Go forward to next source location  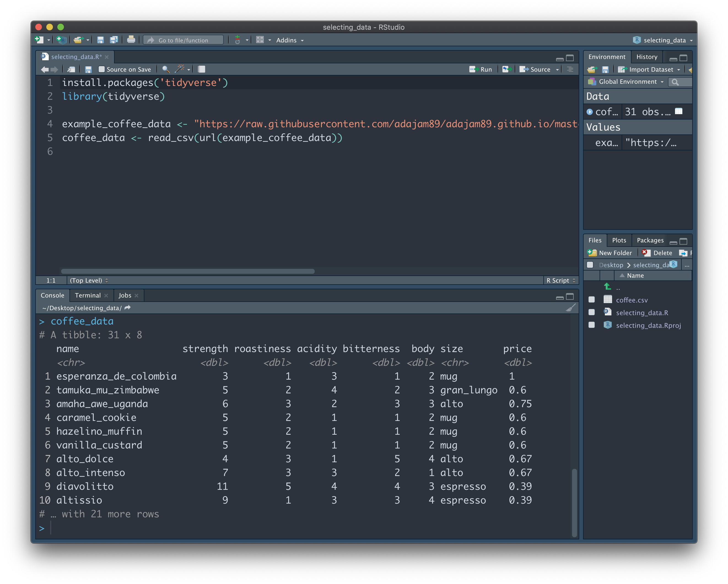54,69
